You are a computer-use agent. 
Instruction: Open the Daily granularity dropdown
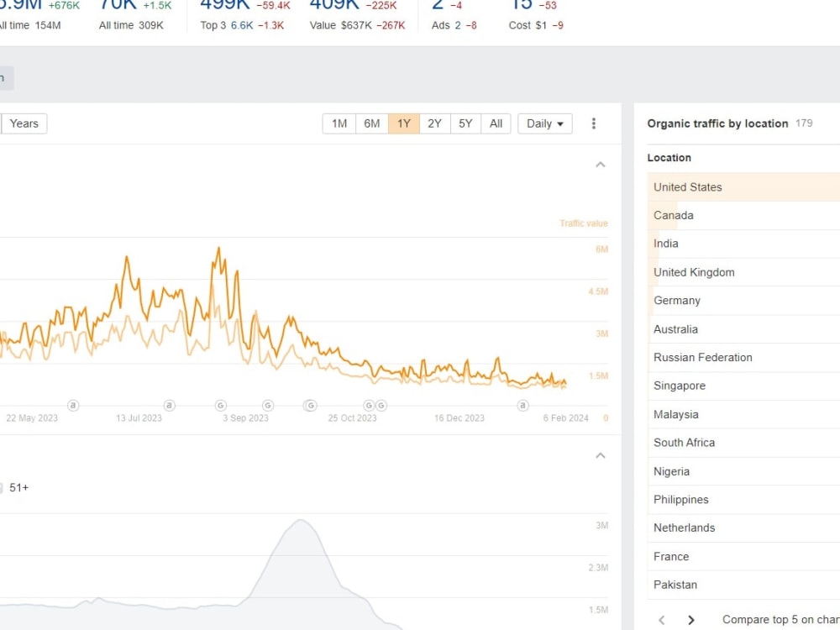pos(544,123)
